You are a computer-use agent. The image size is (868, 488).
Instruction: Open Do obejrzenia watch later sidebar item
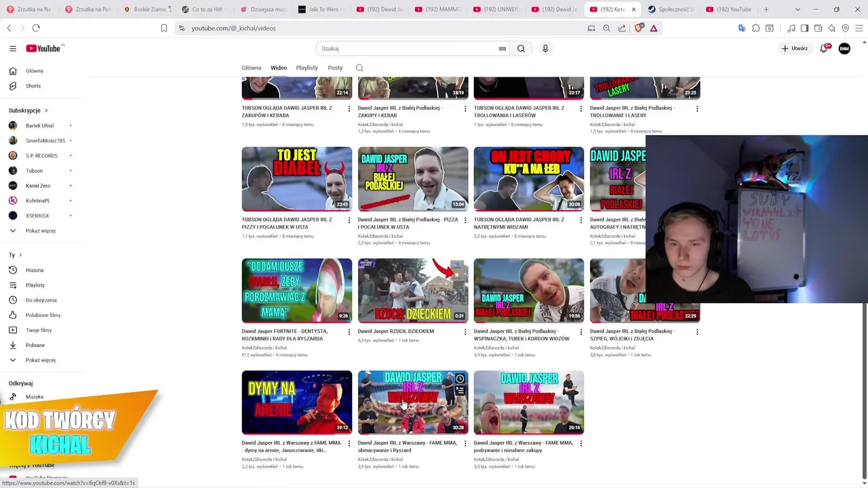41,300
